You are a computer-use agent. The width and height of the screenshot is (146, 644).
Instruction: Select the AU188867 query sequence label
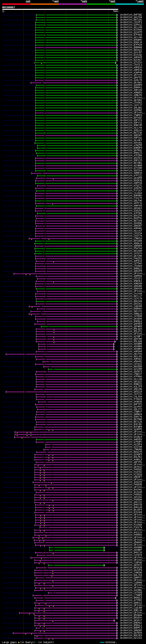8,8
